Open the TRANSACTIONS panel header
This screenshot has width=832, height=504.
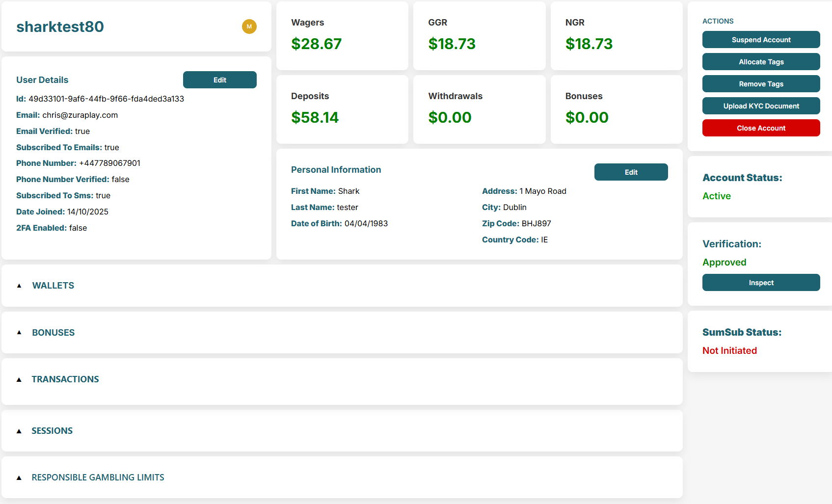click(65, 379)
